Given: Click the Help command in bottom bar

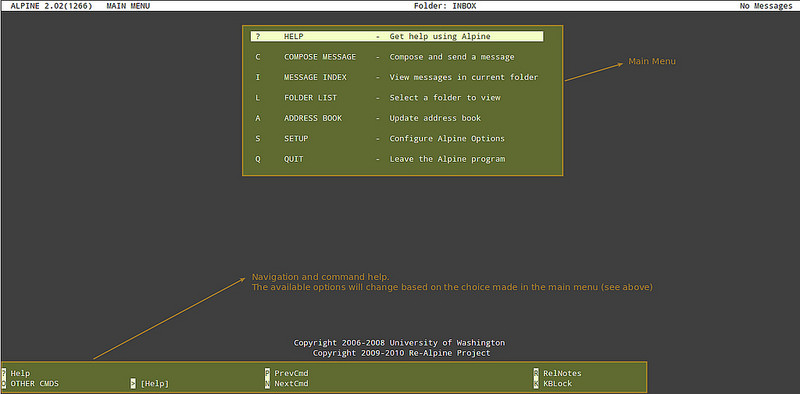Looking at the screenshot, I should [20, 373].
